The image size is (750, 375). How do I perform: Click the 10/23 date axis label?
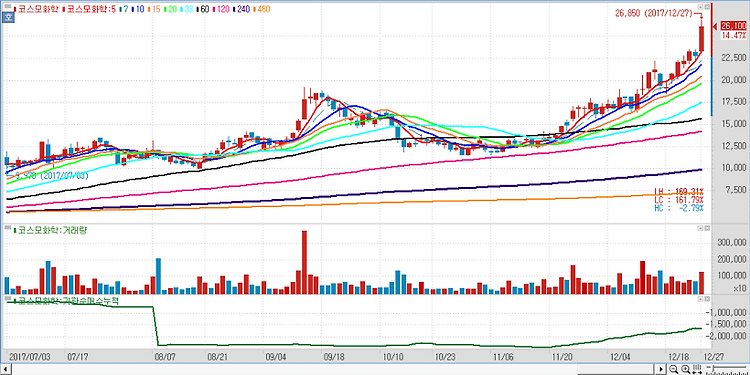[445, 356]
